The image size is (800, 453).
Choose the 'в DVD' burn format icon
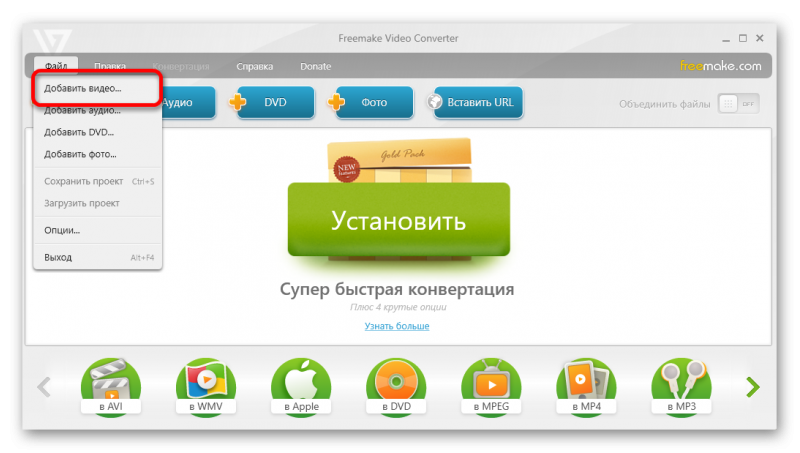(x=396, y=388)
